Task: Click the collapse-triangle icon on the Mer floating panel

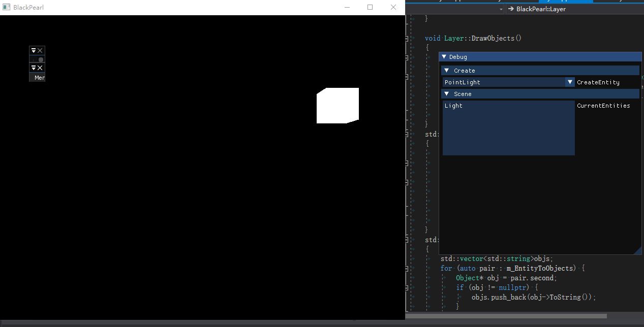Action: 34,68
